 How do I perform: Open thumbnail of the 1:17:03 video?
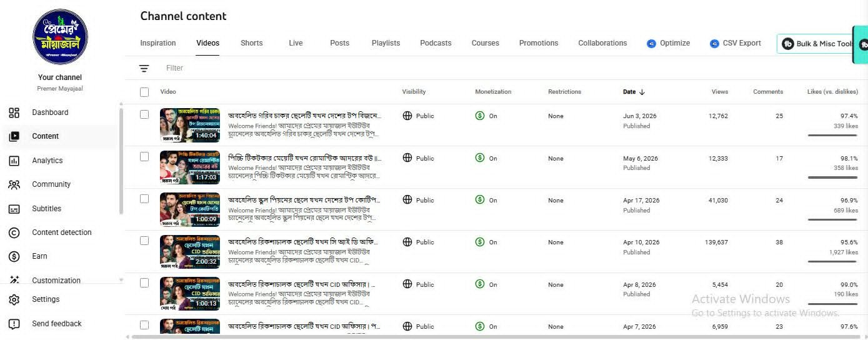(190, 167)
